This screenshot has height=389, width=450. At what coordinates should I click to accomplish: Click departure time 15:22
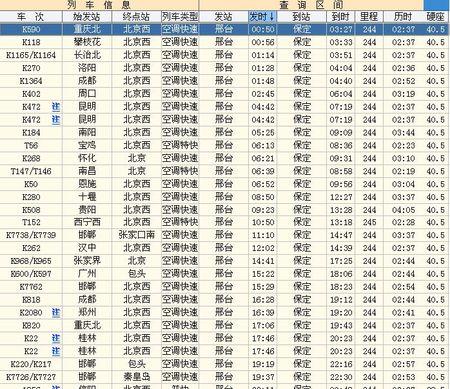click(263, 274)
